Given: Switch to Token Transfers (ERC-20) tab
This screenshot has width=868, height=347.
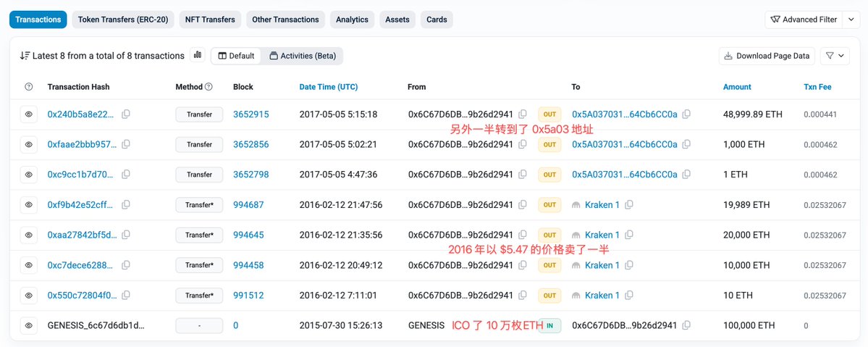Looking at the screenshot, I should click(x=124, y=20).
